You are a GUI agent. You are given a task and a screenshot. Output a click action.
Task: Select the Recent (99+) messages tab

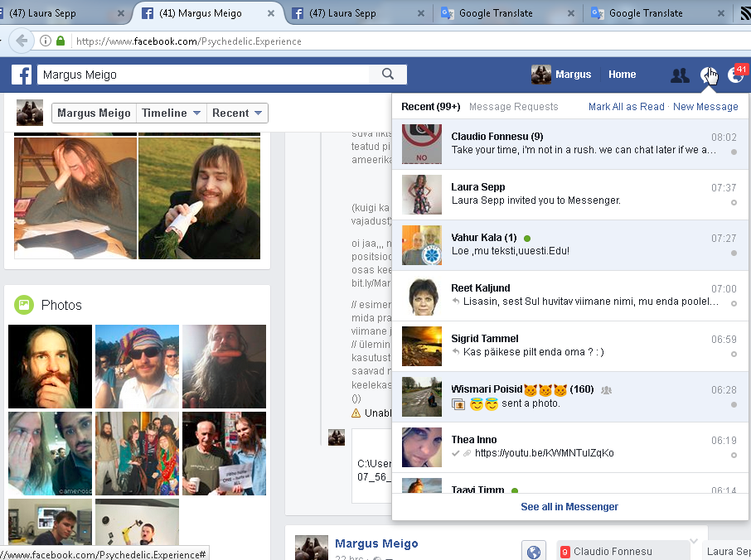click(x=430, y=107)
